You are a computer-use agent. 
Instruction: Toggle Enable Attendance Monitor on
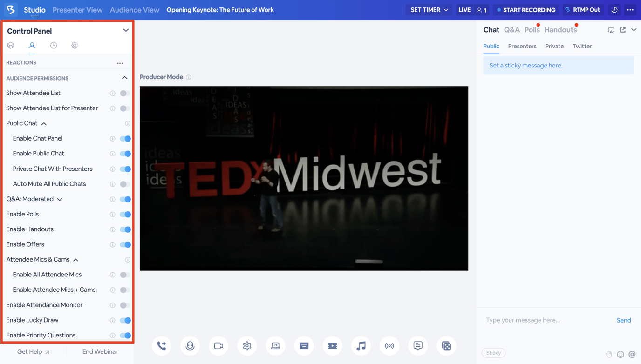coord(125,305)
